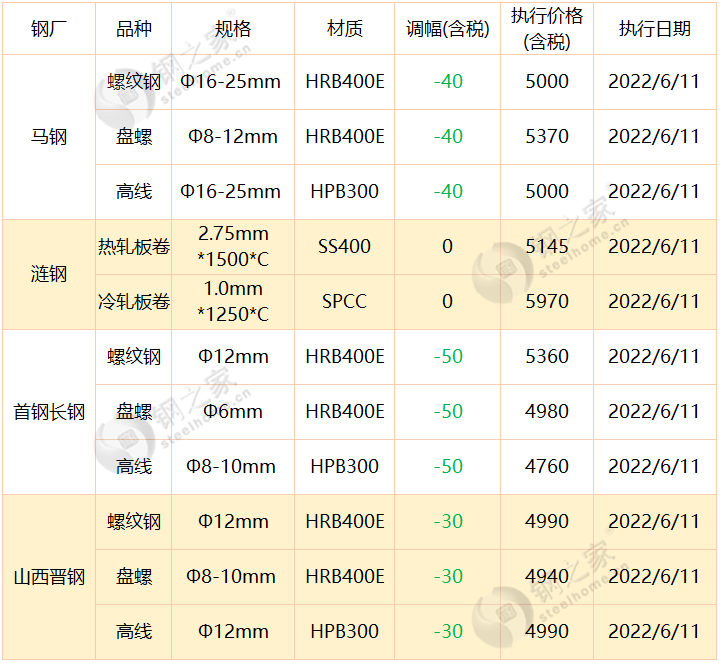724x664 pixels.
Task: Click the SS400 material cell
Action: [x=344, y=247]
